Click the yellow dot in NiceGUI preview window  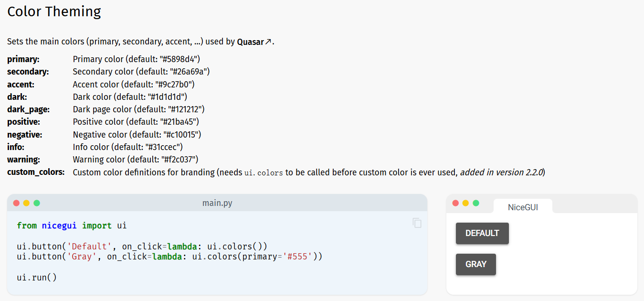[465, 203]
